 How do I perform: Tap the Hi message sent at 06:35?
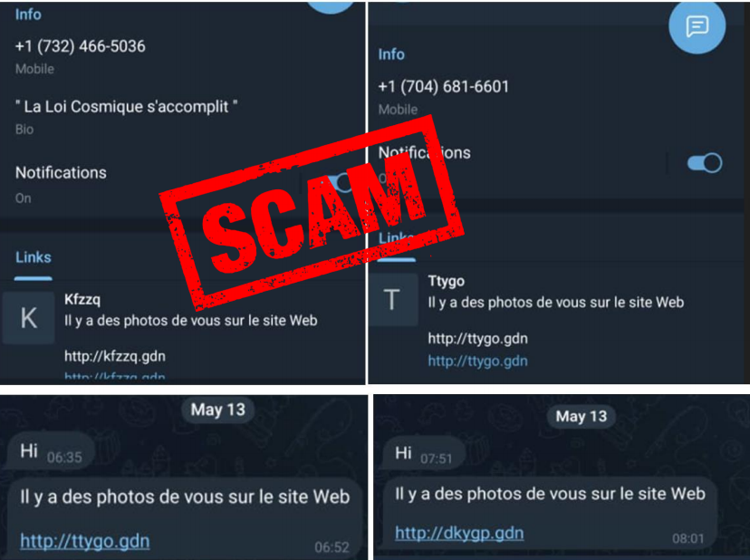click(50, 452)
